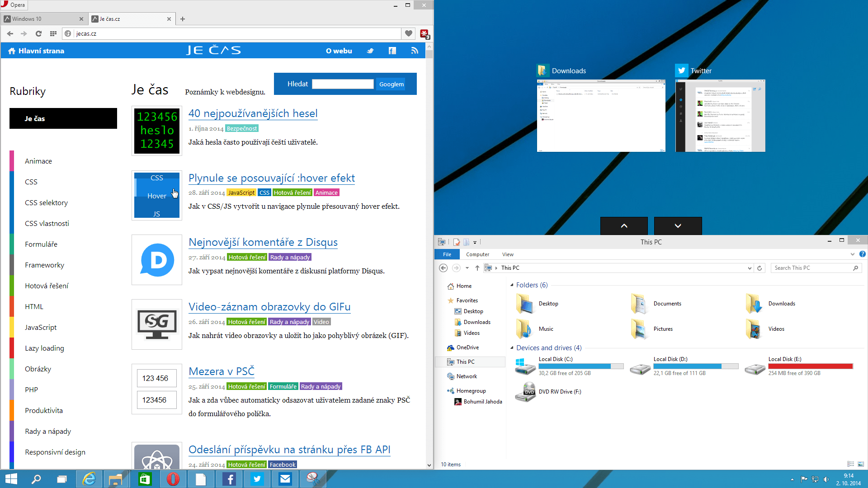
Task: Open Facebook app on taskbar
Action: tap(229, 479)
